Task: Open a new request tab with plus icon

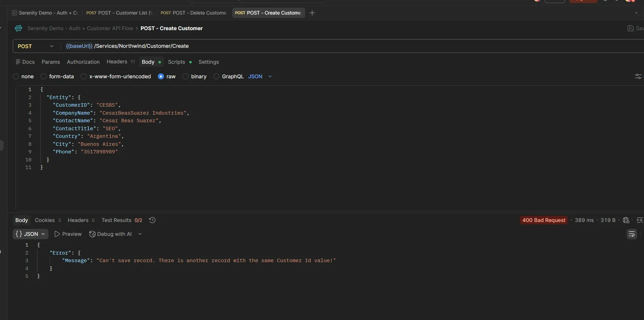Action: tap(312, 13)
